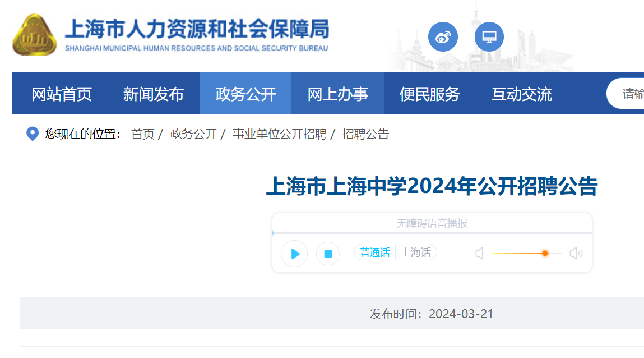Click the 上海市人力资源和社会保障局 site title
644x358 pixels.
click(x=197, y=29)
